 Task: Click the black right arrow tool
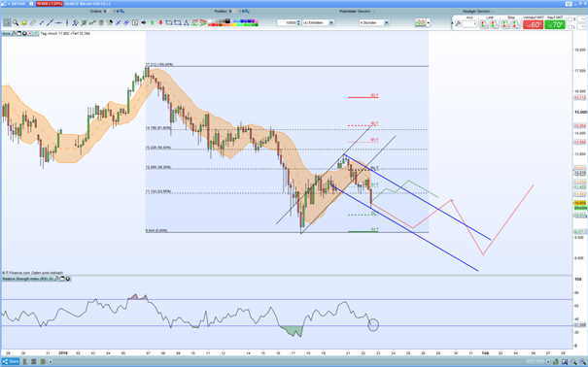pyautogui.click(x=144, y=22)
